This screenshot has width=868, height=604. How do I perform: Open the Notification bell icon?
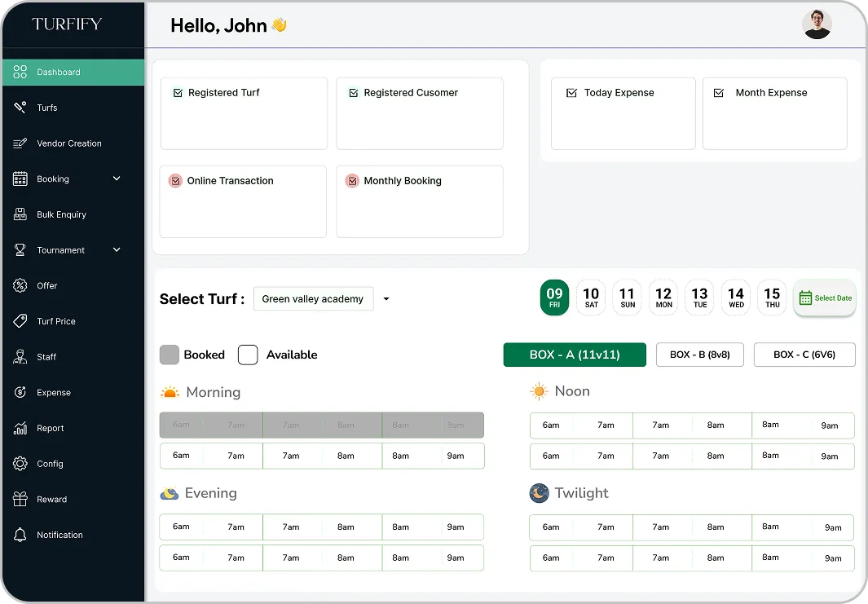pos(20,535)
